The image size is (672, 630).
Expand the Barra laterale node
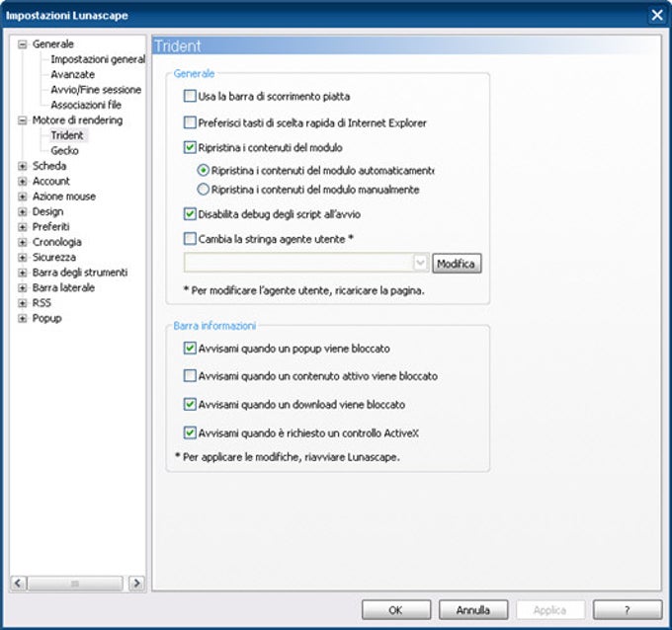coord(23,287)
